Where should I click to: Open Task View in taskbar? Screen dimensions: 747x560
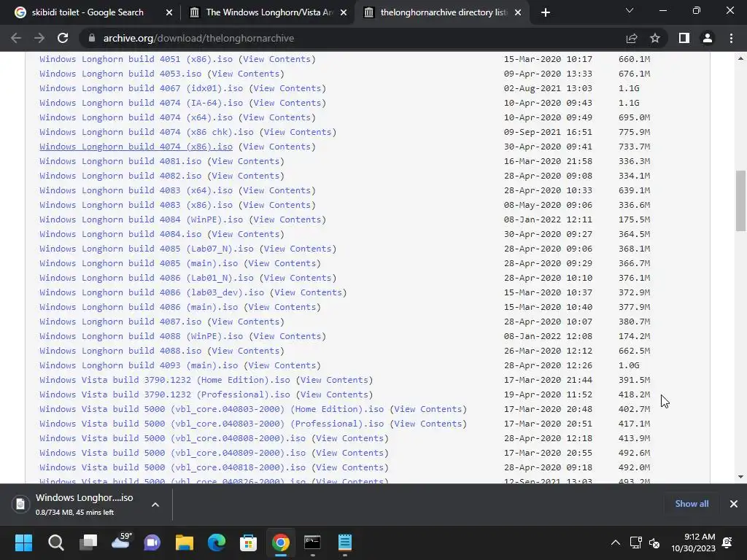[88, 542]
